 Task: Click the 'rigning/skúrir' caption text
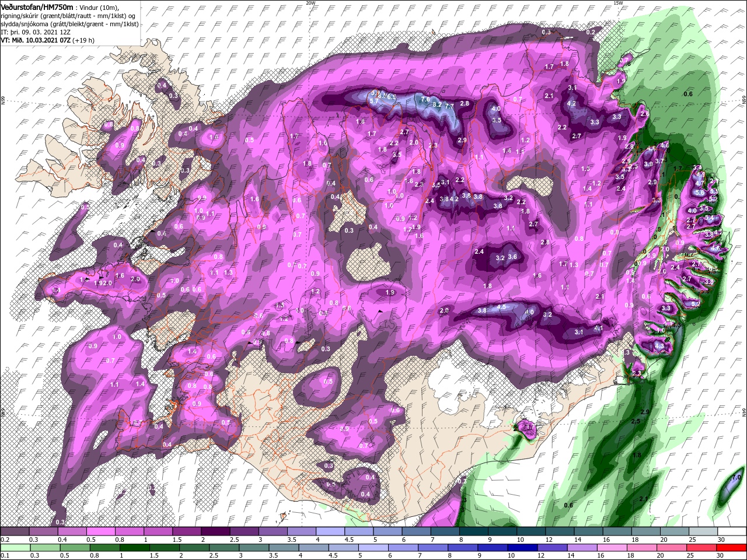[19, 16]
